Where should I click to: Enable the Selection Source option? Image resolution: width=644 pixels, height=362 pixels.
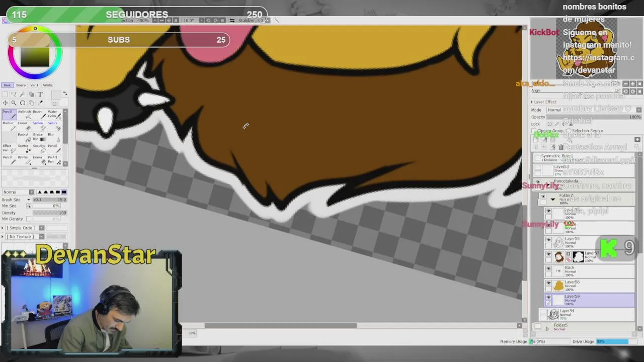pos(569,131)
